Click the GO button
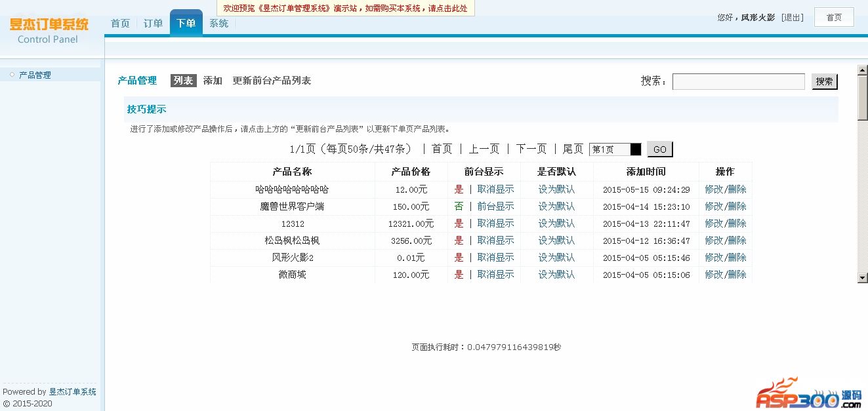Image resolution: width=868 pixels, height=411 pixels. click(659, 149)
